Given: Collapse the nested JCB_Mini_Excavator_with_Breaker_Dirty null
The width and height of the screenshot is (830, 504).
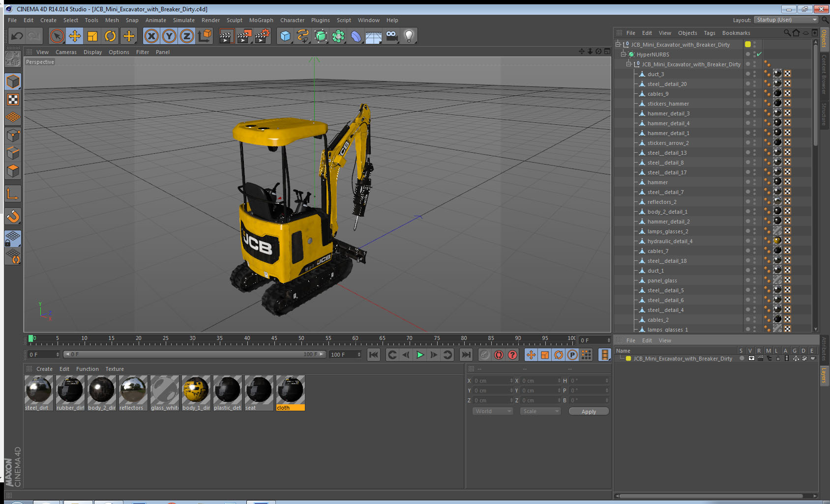Looking at the screenshot, I should point(628,64).
